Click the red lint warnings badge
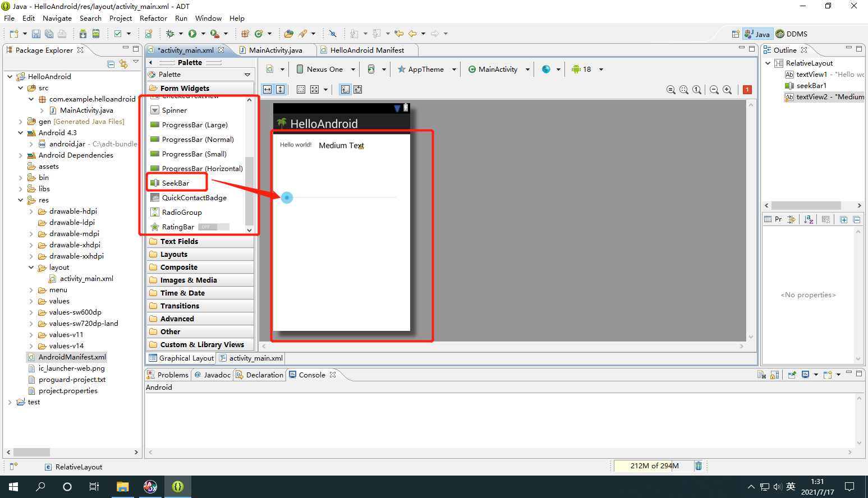Screen dimensions: 868x498 [747, 90]
